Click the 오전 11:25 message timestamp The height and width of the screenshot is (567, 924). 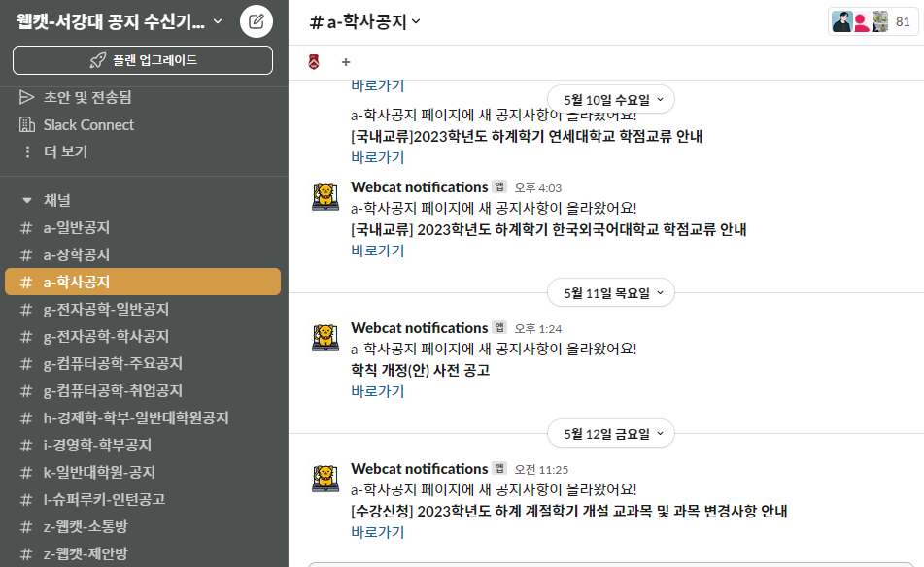[x=541, y=469]
